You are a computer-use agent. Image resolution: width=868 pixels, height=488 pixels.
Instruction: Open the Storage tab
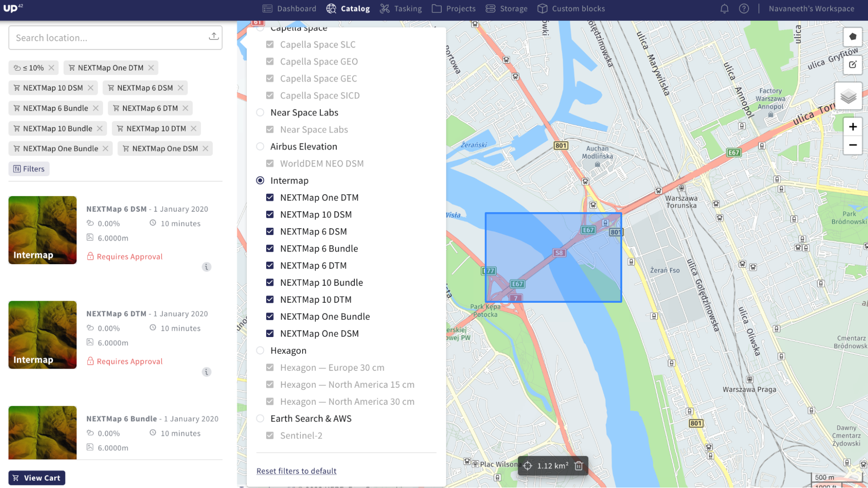(506, 9)
